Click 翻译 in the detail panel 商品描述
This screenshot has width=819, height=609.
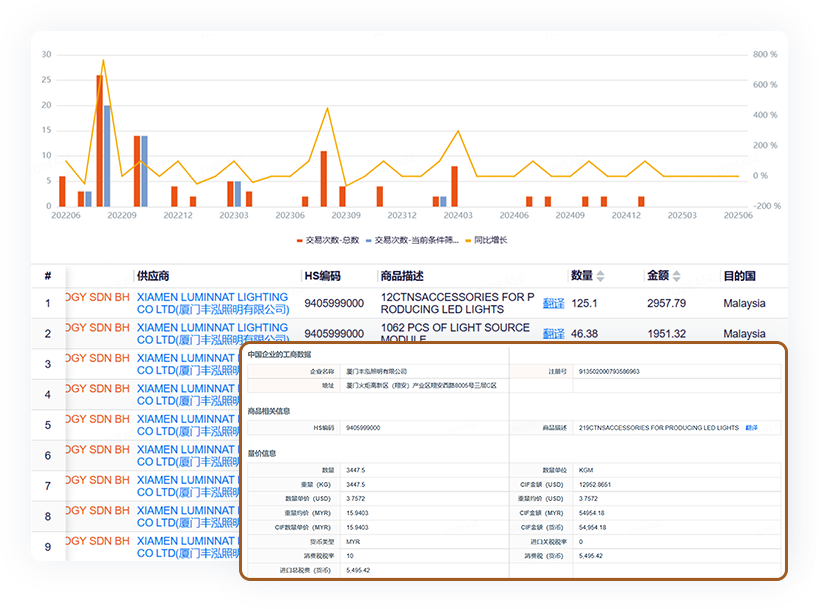[751, 427]
